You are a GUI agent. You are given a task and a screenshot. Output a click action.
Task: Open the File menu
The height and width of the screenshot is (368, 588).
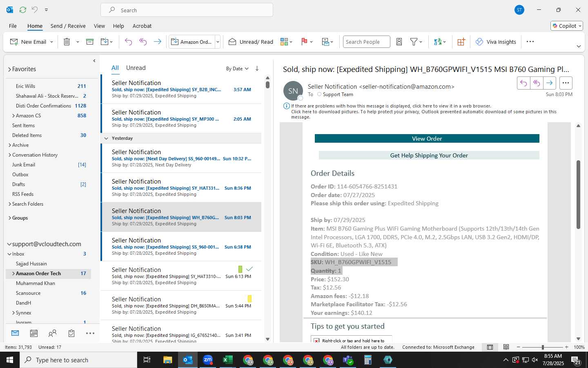13,26
